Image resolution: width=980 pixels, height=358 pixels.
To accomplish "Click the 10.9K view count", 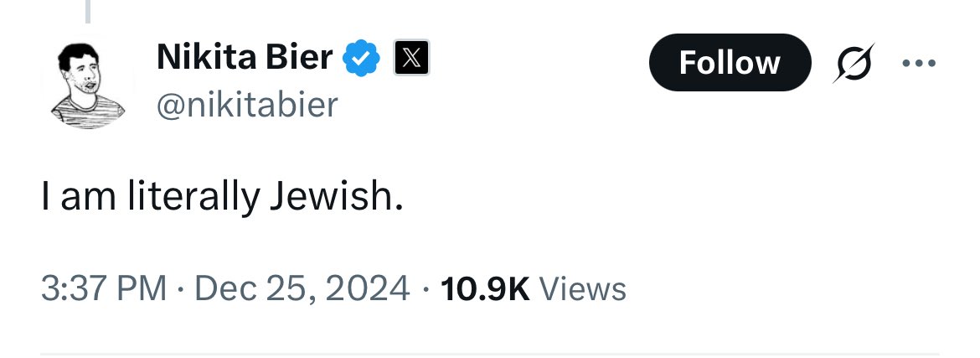I will click(485, 288).
